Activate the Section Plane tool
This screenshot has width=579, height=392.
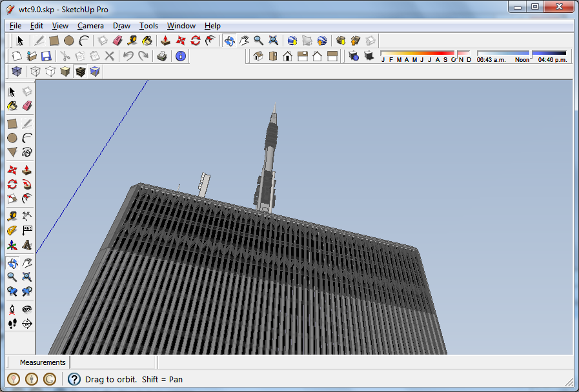pos(27,324)
